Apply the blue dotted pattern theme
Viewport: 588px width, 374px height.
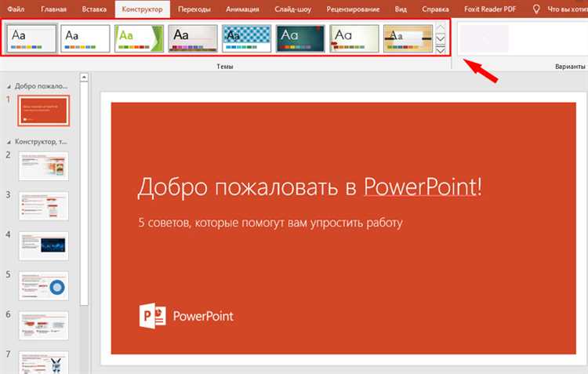(247, 38)
